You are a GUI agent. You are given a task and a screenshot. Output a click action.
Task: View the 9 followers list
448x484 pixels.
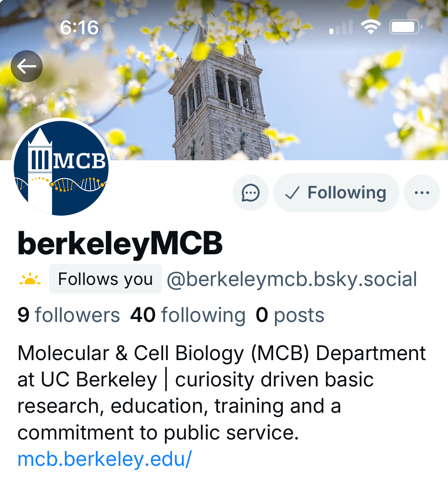coord(69,315)
